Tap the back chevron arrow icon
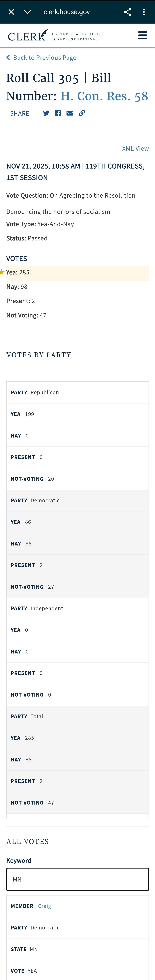Screen dimensions: 155x980 click(x=8, y=57)
